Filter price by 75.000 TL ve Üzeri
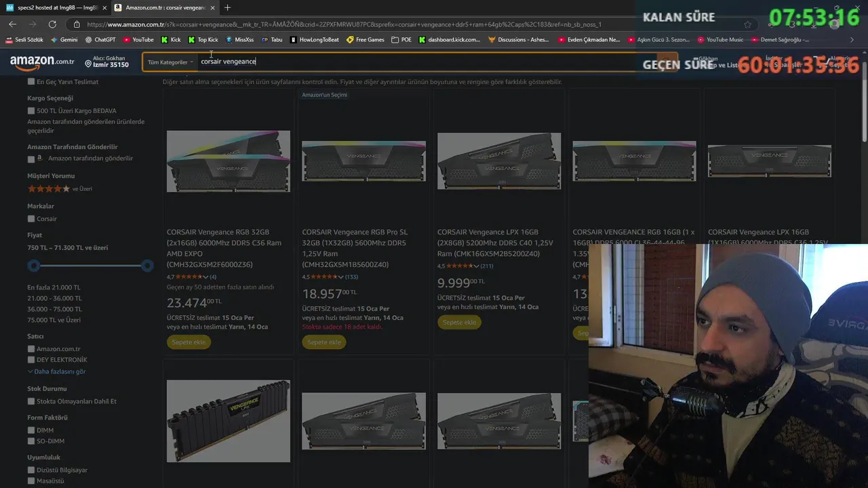 54,320
